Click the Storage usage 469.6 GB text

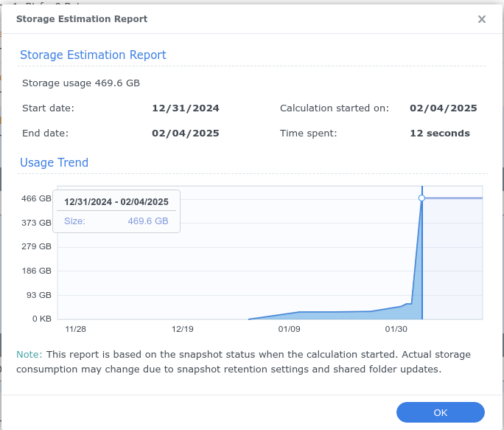(x=81, y=83)
